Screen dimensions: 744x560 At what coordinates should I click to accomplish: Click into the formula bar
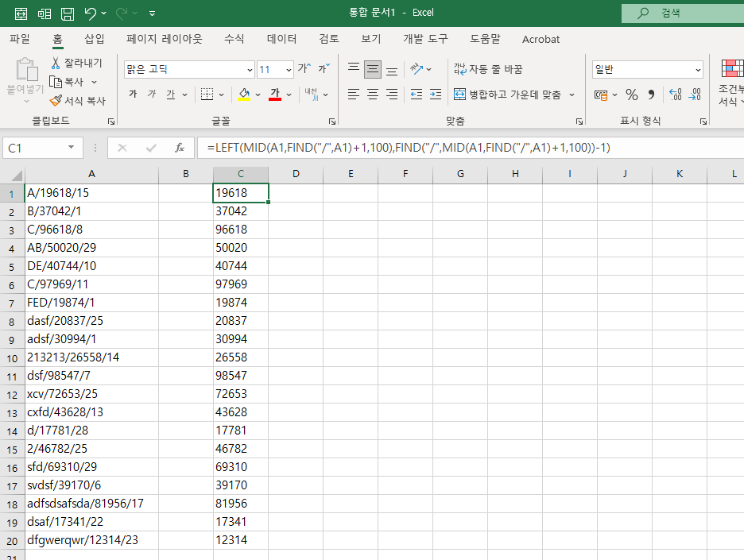[471, 148]
